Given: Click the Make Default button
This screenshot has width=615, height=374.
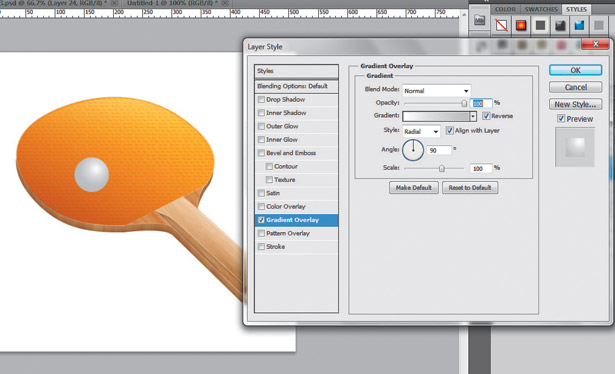Looking at the screenshot, I should 414,188.
